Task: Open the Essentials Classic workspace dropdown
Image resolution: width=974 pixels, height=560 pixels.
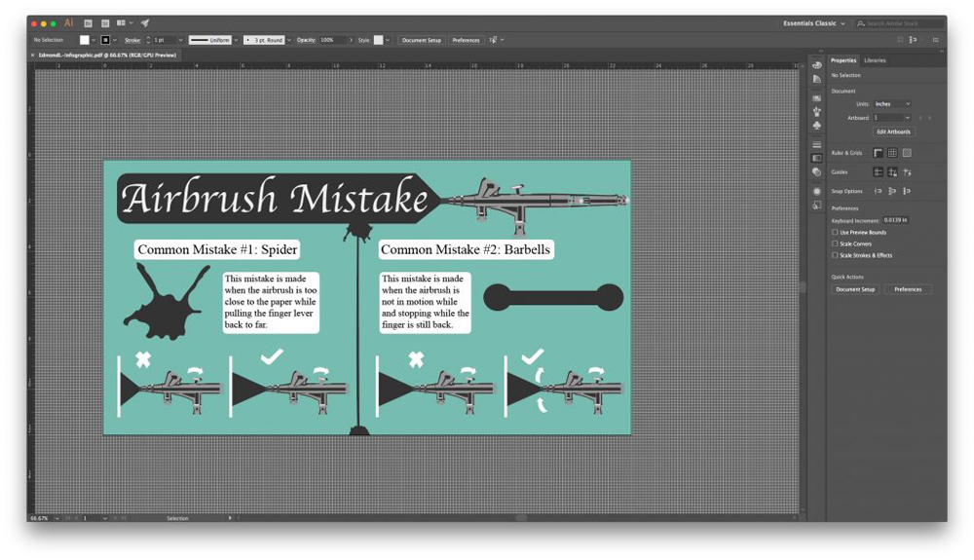Action: tap(813, 23)
